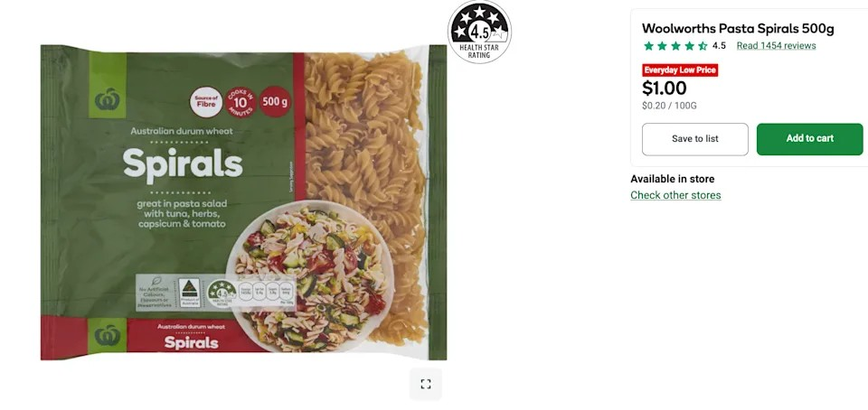868x410 pixels.
Task: Click the 4.5 Health Star Rating badge
Action: (479, 32)
